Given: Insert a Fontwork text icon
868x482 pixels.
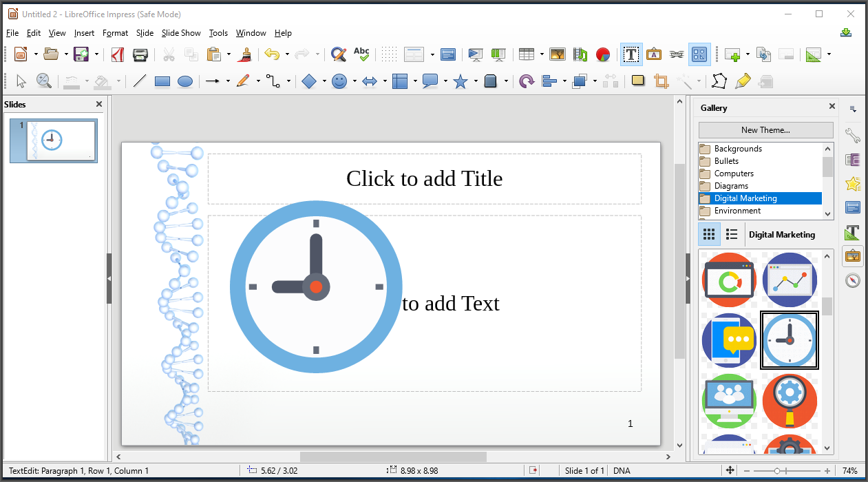Looking at the screenshot, I should click(x=654, y=54).
